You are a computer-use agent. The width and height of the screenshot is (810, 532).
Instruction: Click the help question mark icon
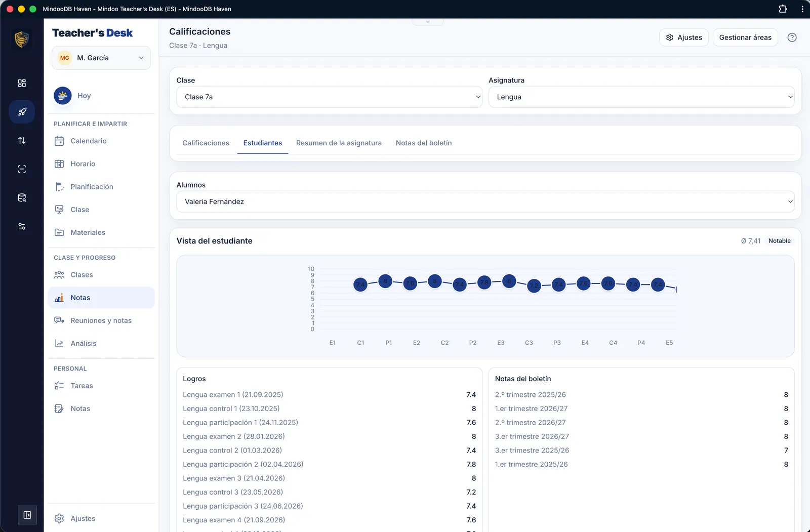click(792, 37)
